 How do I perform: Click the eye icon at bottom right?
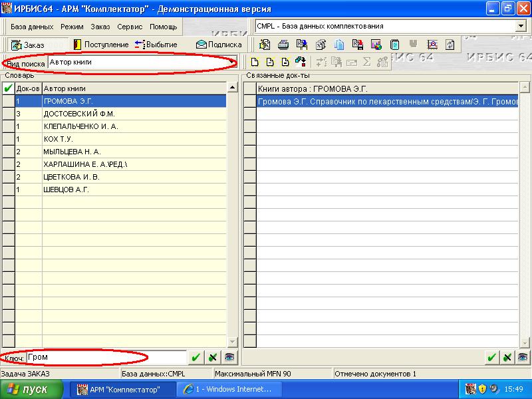[523, 357]
